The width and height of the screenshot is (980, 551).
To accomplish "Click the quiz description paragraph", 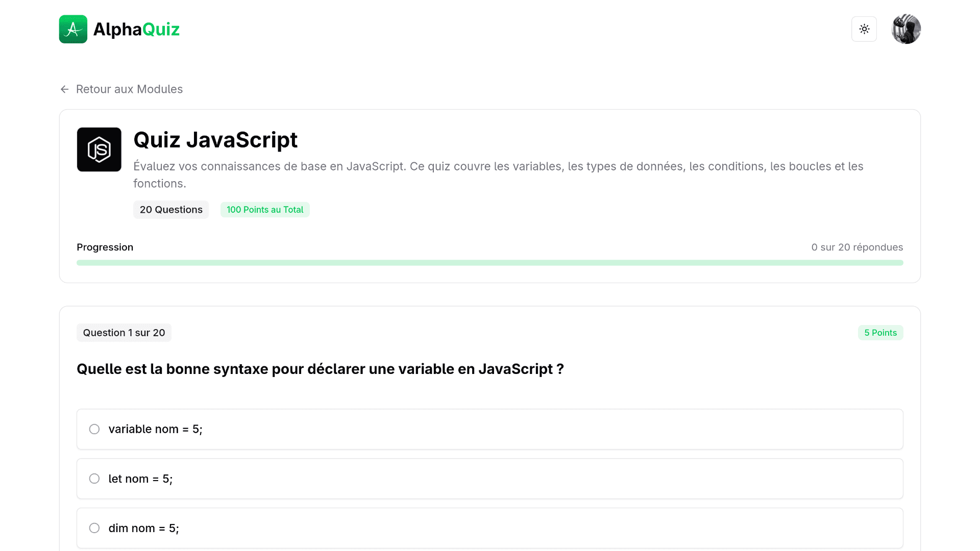I will pos(498,175).
